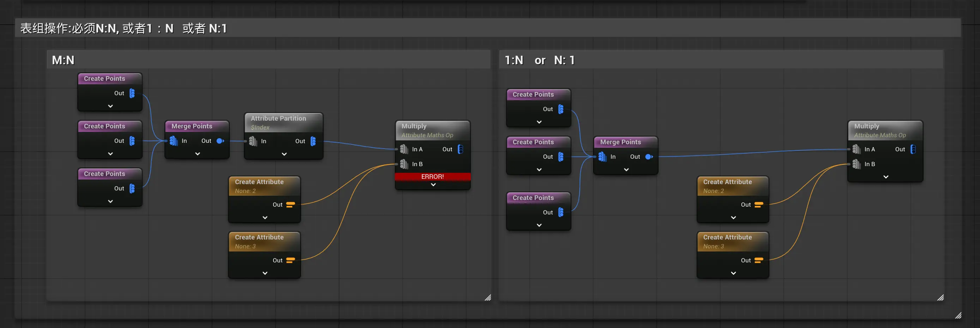This screenshot has width=980, height=328.
Task: Click In pin of Merge Points in 1:N group
Action: pos(602,157)
